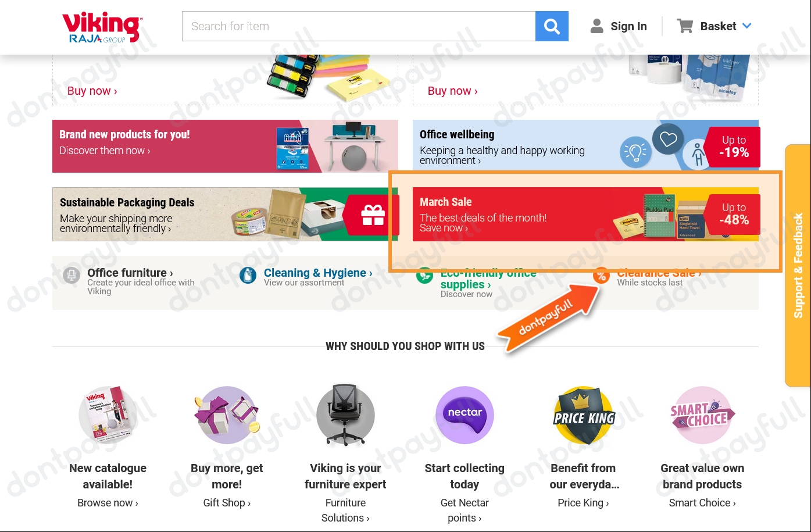Click Discover them now on new products
The image size is (811, 532).
105,151
